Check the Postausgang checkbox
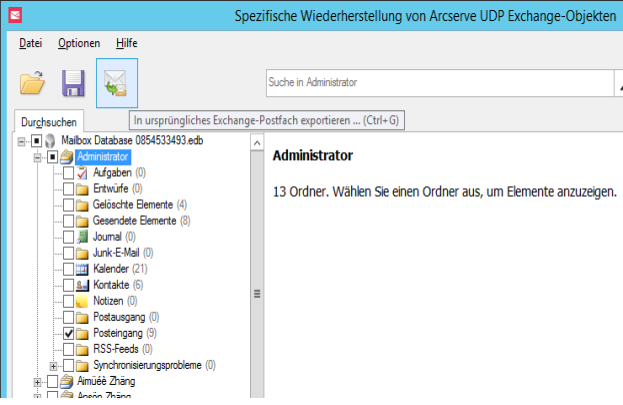 click(68, 317)
